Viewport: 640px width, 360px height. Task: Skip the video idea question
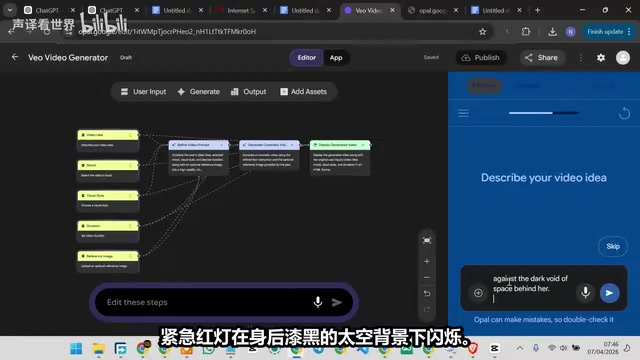point(613,246)
